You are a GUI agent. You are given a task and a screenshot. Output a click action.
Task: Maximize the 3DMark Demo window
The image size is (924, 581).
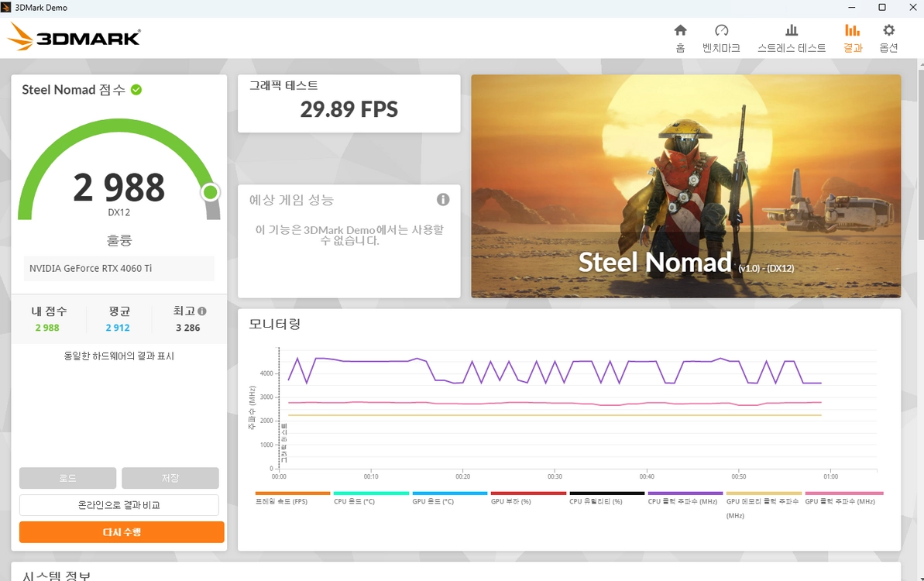tap(882, 7)
